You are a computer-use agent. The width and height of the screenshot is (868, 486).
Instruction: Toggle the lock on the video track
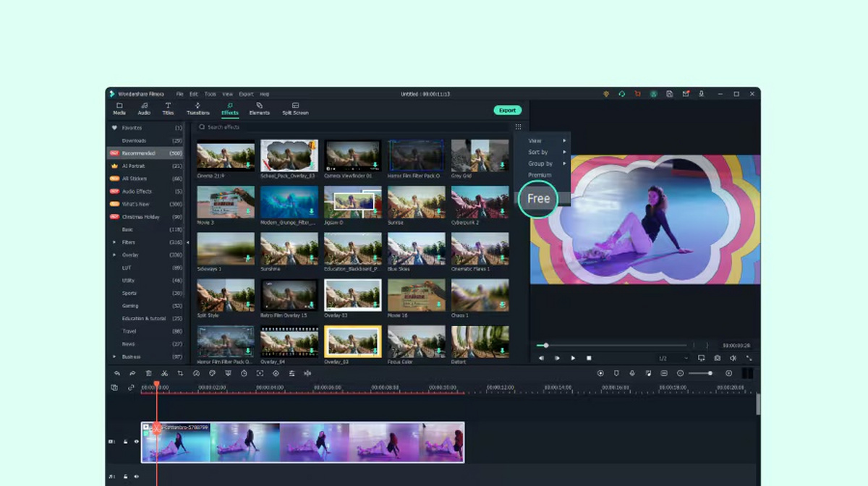[125, 441]
